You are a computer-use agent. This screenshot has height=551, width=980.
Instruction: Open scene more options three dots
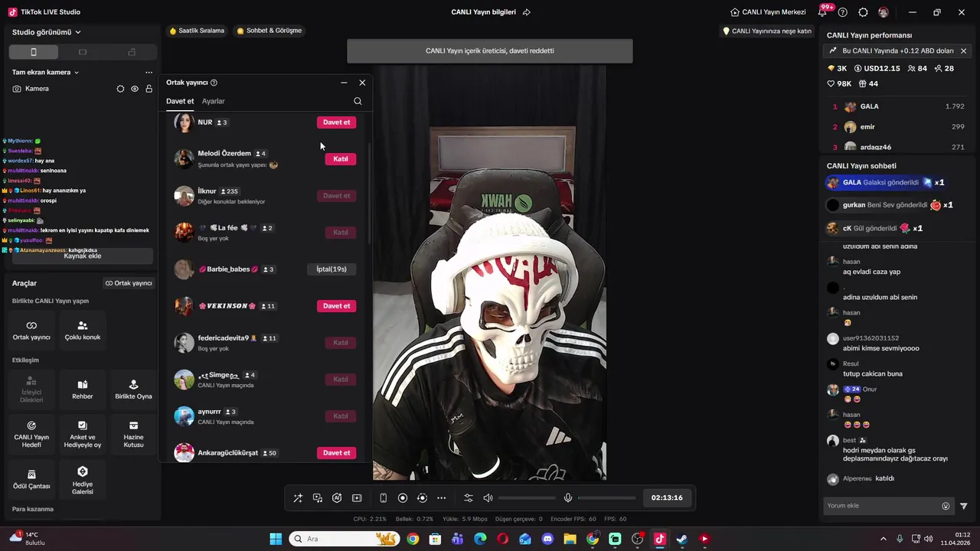tap(149, 72)
